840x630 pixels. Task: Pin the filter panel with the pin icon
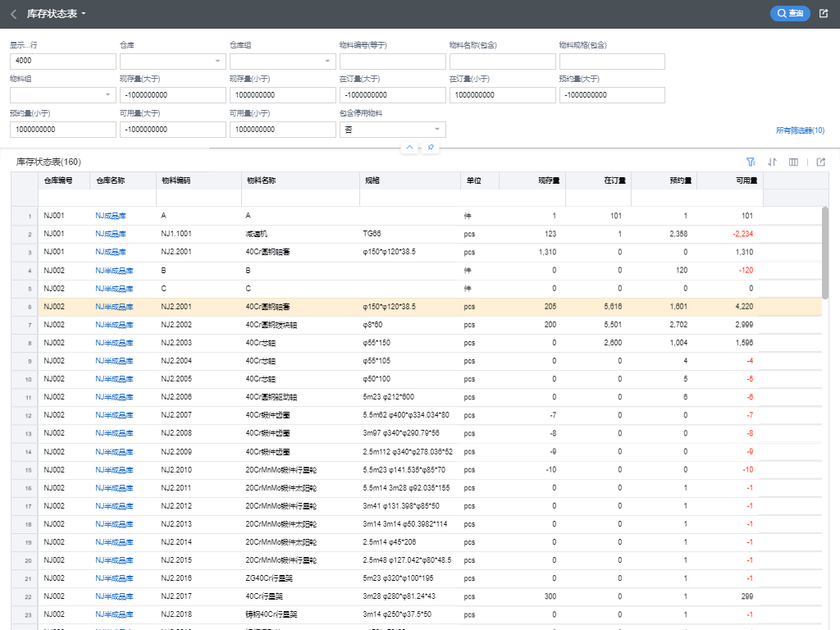430,148
